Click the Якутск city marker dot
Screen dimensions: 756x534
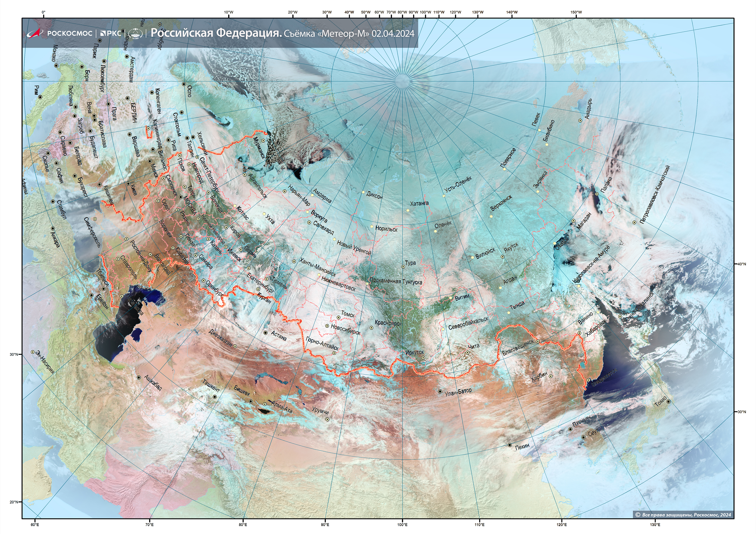click(x=503, y=257)
